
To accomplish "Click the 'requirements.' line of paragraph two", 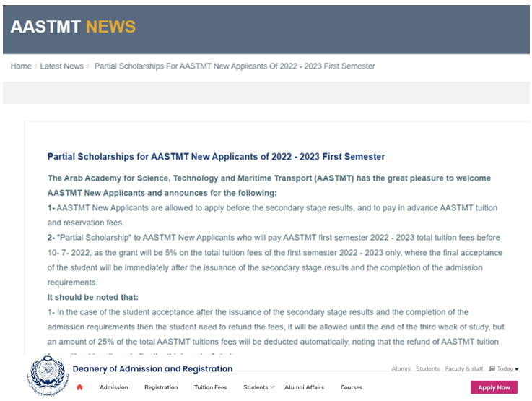I will 72,283.
